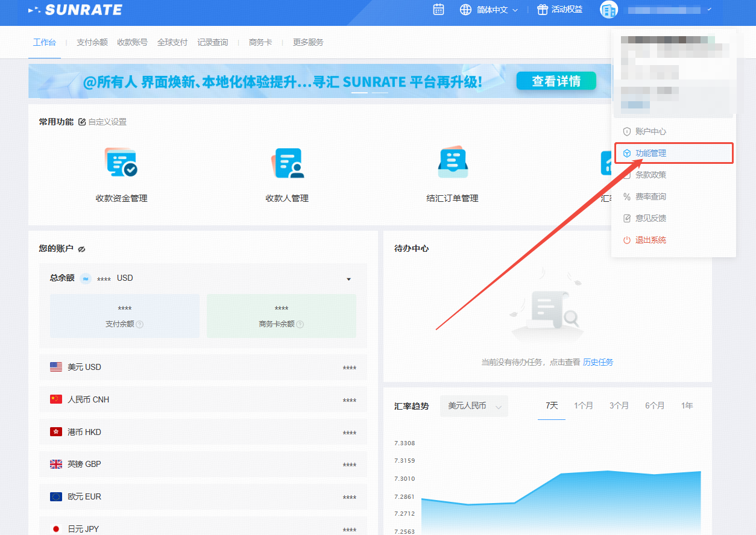Select the 1个月 trend range tab
Image resolution: width=756 pixels, height=535 pixels.
[584, 405]
